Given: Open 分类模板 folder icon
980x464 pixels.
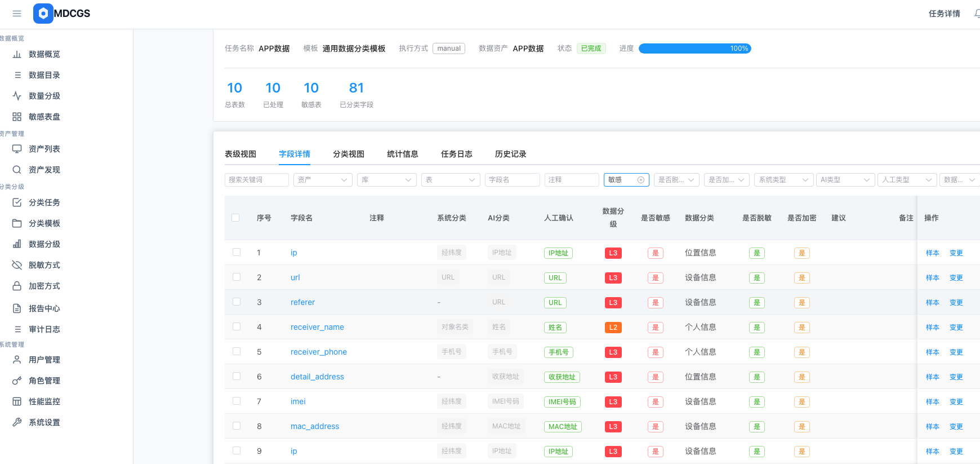Looking at the screenshot, I should coord(17,223).
